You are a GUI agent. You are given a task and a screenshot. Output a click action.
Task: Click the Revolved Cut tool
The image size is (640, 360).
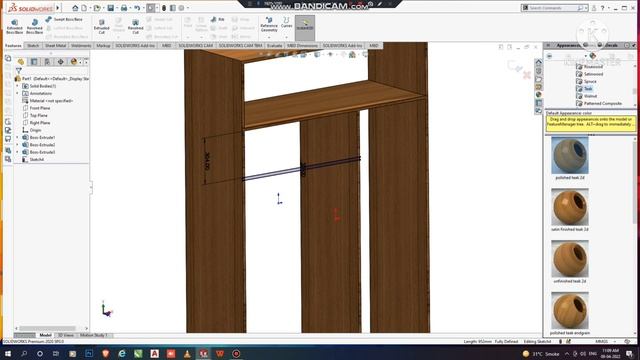pos(136,27)
